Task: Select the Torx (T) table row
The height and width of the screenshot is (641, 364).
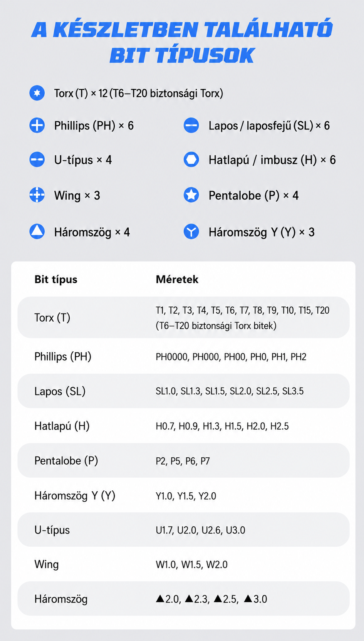Action: coord(183,317)
